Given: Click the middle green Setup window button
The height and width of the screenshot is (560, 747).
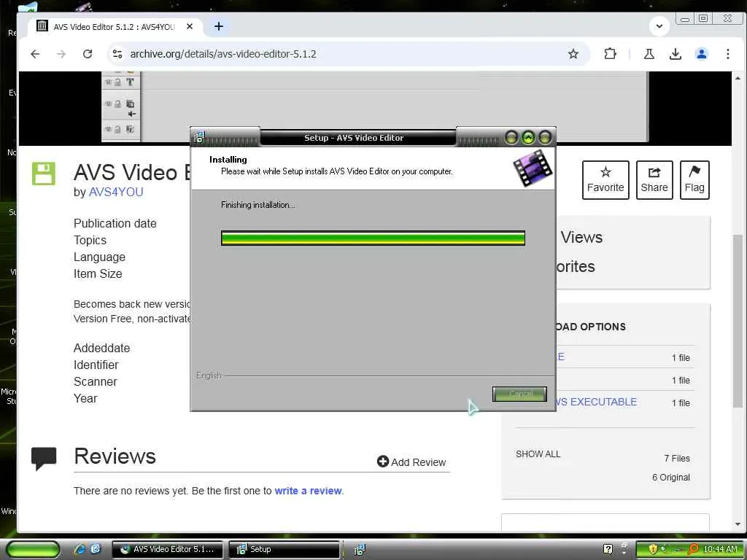Looking at the screenshot, I should click(x=528, y=138).
